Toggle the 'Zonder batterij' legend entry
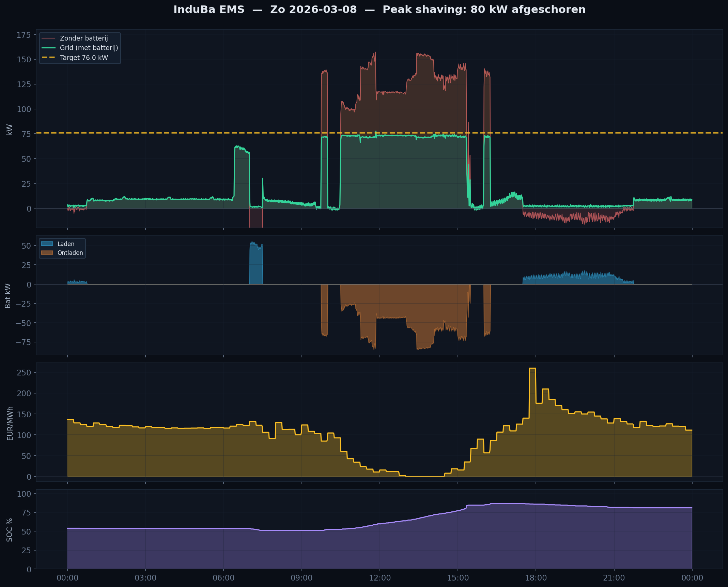This screenshot has height=587, width=728. click(x=83, y=38)
